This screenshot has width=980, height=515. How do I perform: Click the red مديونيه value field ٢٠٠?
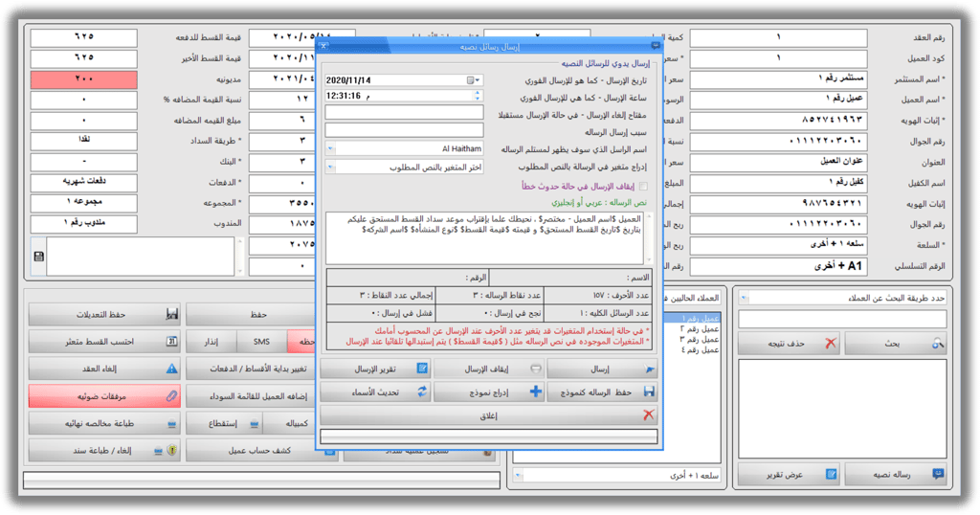84,79
